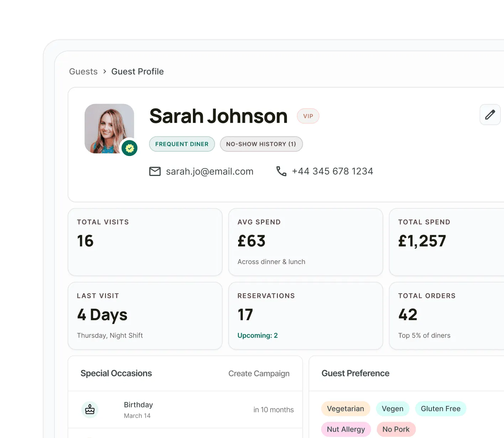Click the £1,257 total spend value
This screenshot has width=504, height=438.
click(x=422, y=241)
